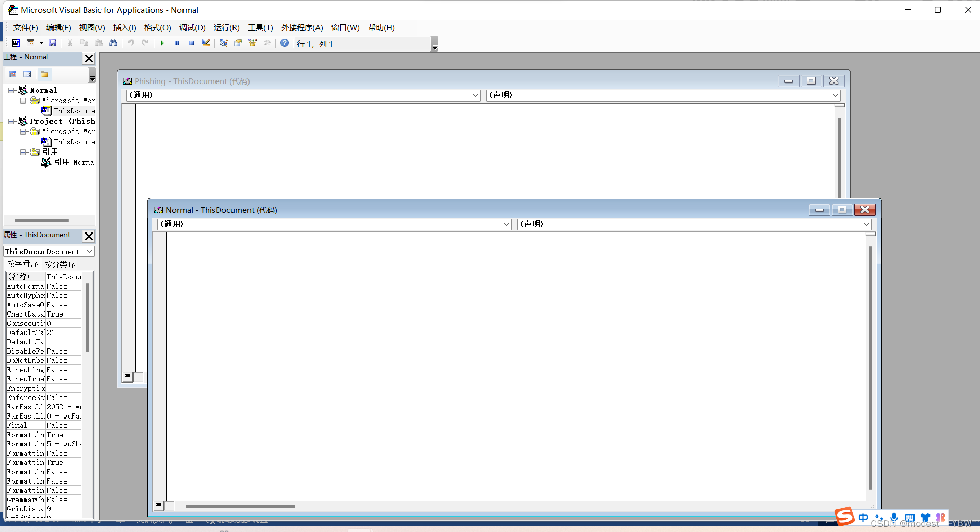Click horizontal scrollbar of project tree

click(x=41, y=220)
